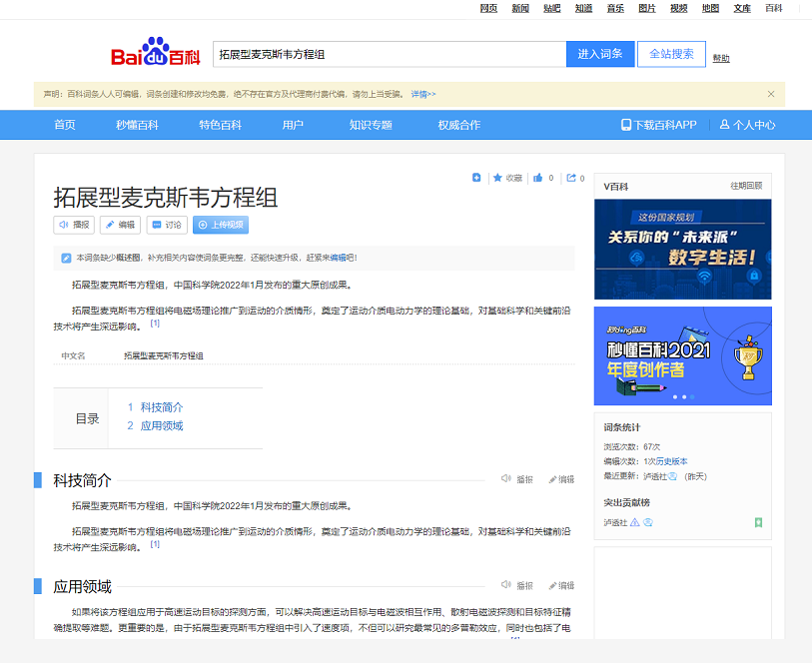
Task: Open 特色百科 nav item
Action: [220, 125]
